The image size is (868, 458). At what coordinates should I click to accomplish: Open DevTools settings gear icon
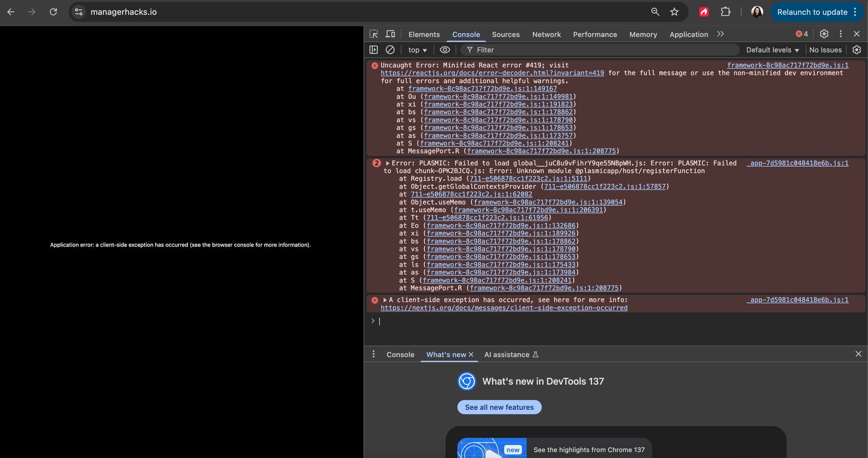click(x=824, y=34)
